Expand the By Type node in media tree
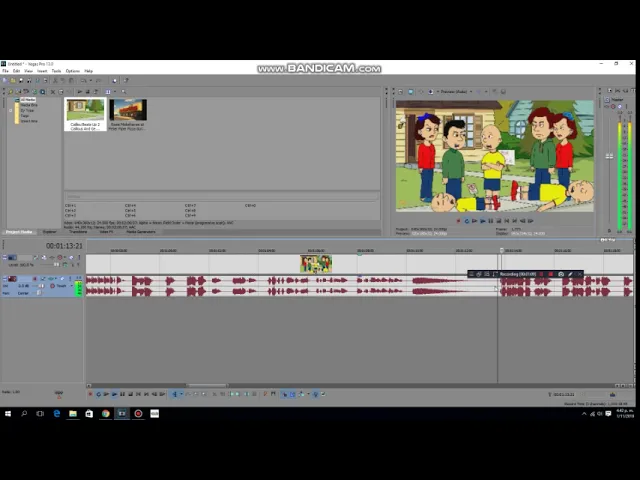 tap(11, 111)
